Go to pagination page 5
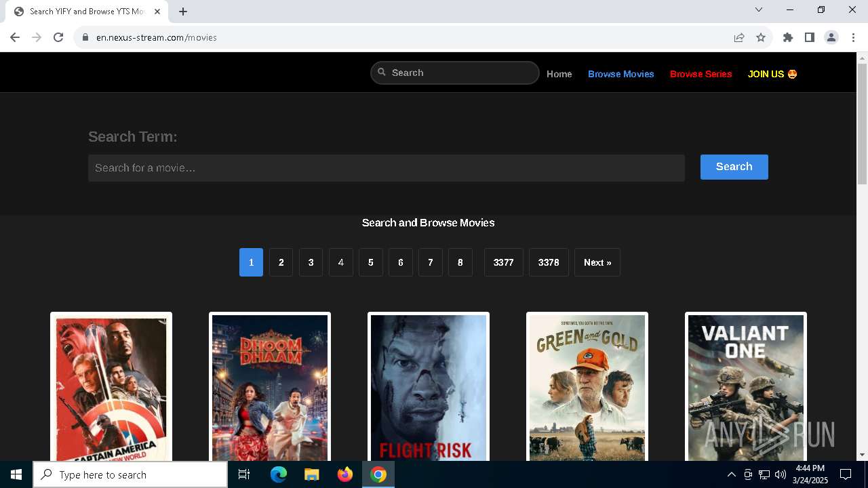Image resolution: width=868 pixels, height=488 pixels. 370,262
